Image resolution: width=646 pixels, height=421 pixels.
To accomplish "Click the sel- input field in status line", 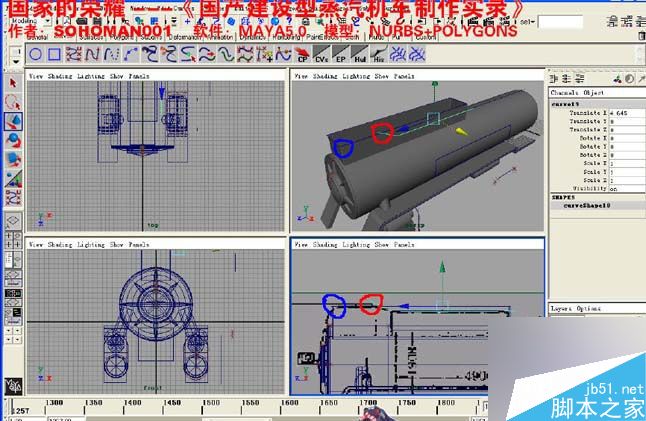I will (560, 22).
